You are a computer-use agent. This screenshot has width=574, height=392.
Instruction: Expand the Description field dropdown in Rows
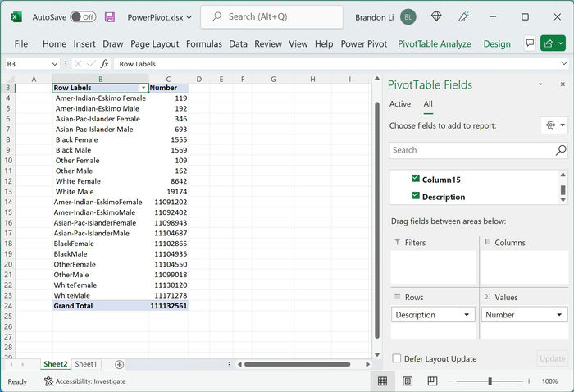pos(467,315)
